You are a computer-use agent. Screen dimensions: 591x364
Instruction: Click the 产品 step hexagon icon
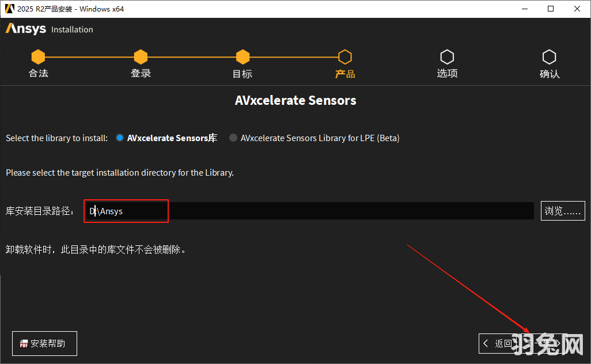[x=344, y=57]
